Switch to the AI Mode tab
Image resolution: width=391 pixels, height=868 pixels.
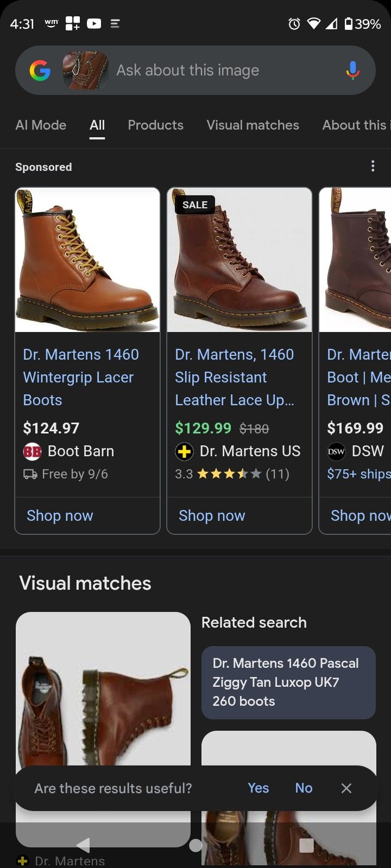(x=41, y=125)
